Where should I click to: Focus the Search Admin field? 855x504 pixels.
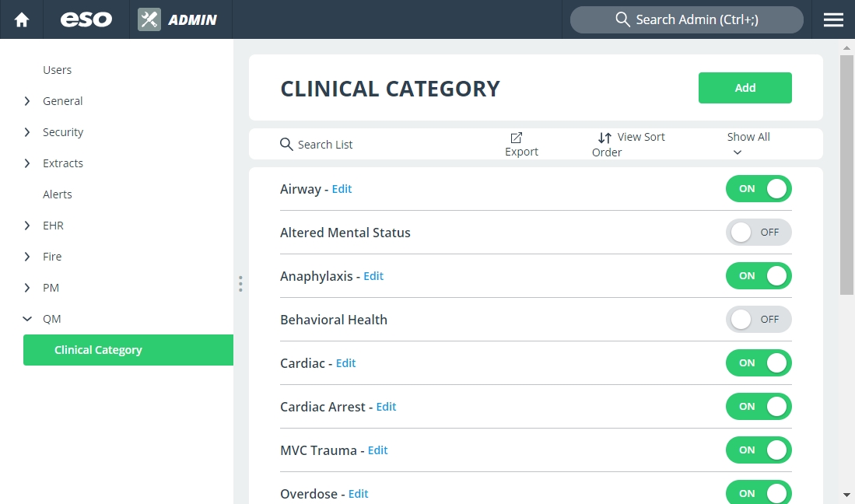click(x=686, y=19)
